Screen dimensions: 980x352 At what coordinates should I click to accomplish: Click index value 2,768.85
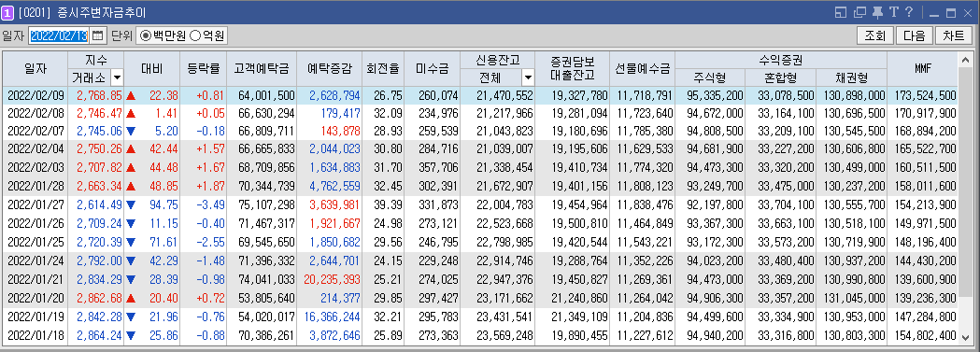click(x=99, y=95)
